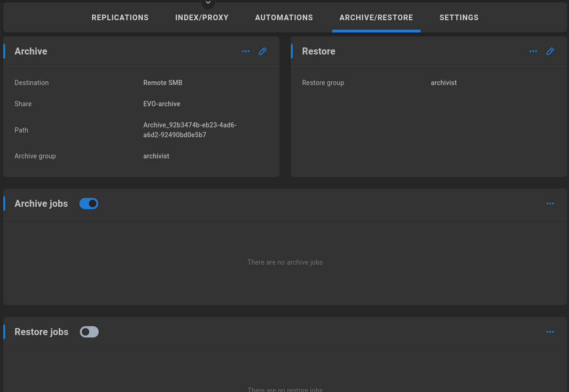The image size is (569, 392).
Task: Edit the Archive settings with the pencil icon
Action: tap(263, 51)
